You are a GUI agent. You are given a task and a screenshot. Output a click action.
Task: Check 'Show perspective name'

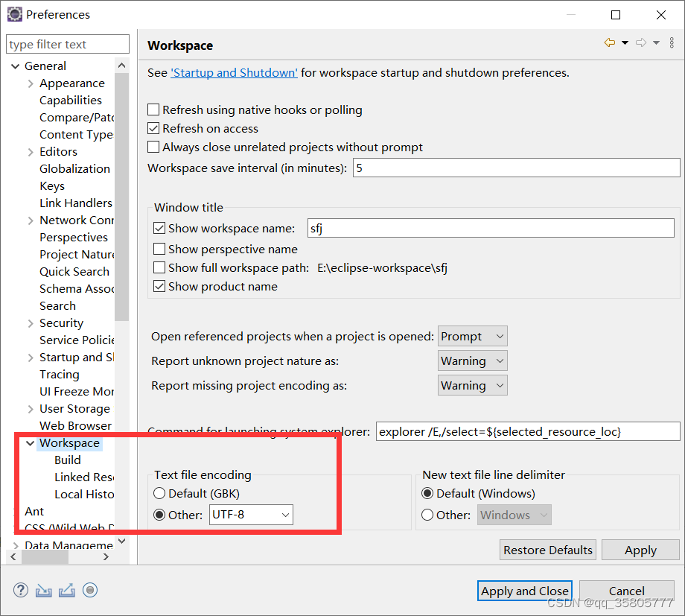[x=159, y=249]
